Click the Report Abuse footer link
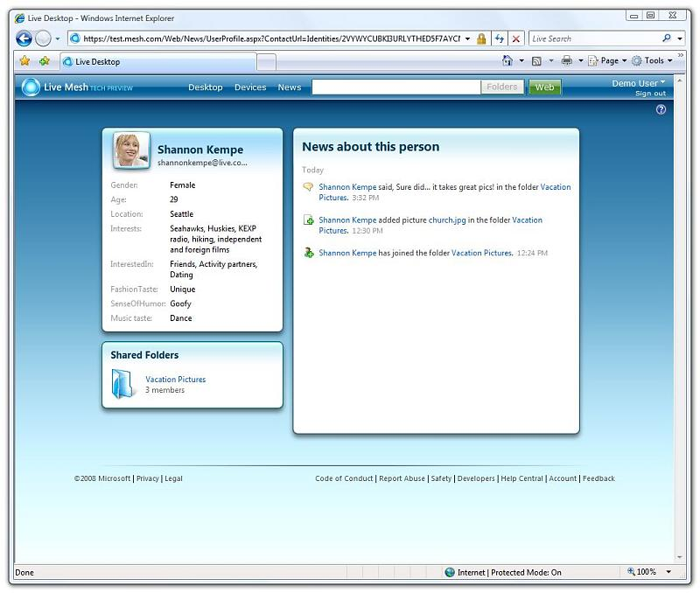Image resolution: width=700 pixels, height=593 pixels. tap(402, 478)
